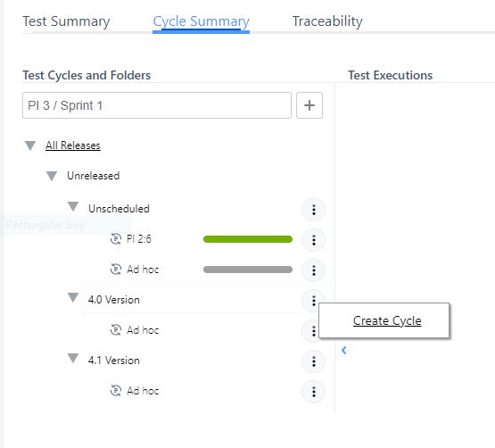This screenshot has height=448, width=495.
Task: Collapse the Unscheduled version node
Action: (x=73, y=206)
